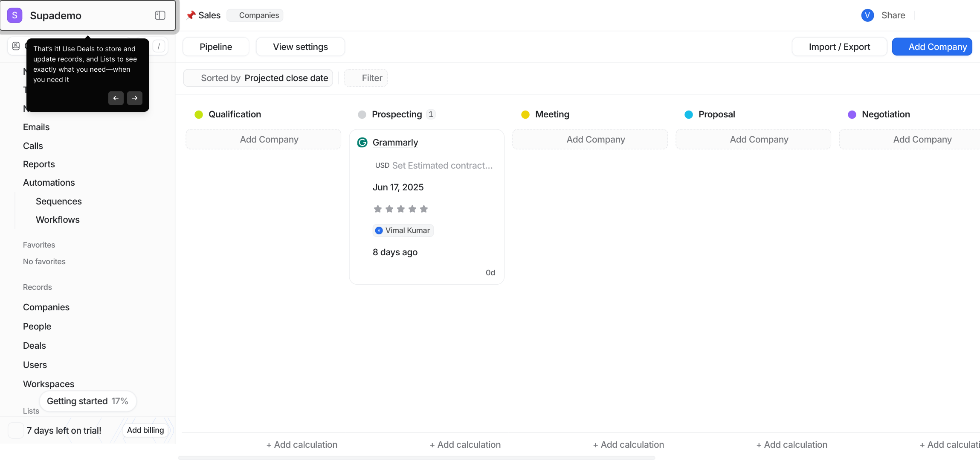This screenshot has width=980, height=461.
Task: Click Set Estimated contract value field
Action: point(442,166)
